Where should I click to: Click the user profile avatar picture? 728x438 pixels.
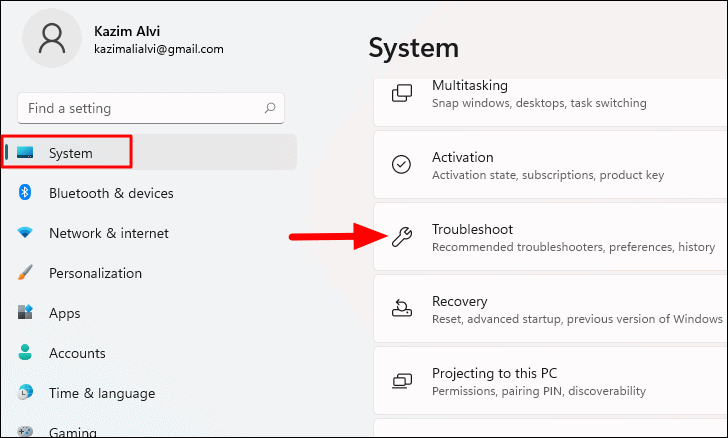(x=52, y=38)
